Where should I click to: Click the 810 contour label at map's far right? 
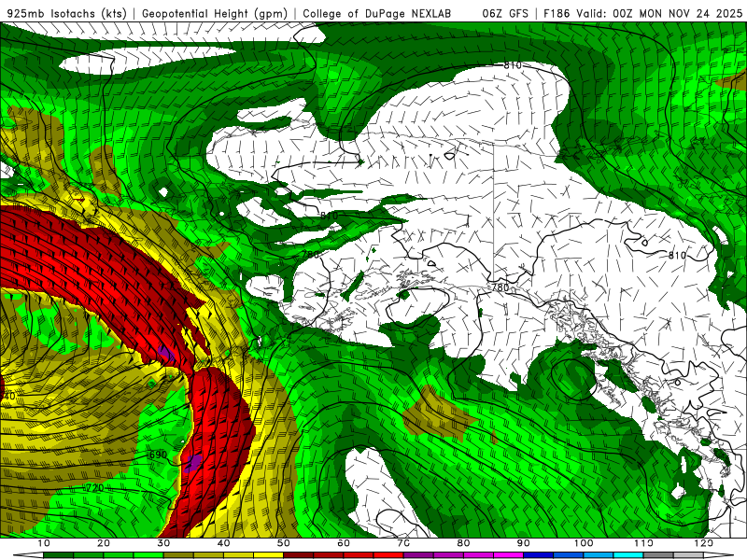(677, 256)
